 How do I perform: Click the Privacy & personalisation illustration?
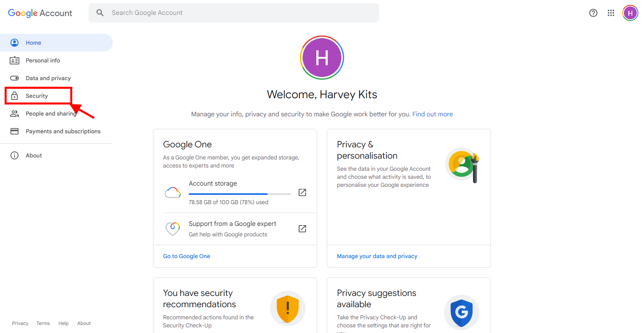click(x=463, y=165)
